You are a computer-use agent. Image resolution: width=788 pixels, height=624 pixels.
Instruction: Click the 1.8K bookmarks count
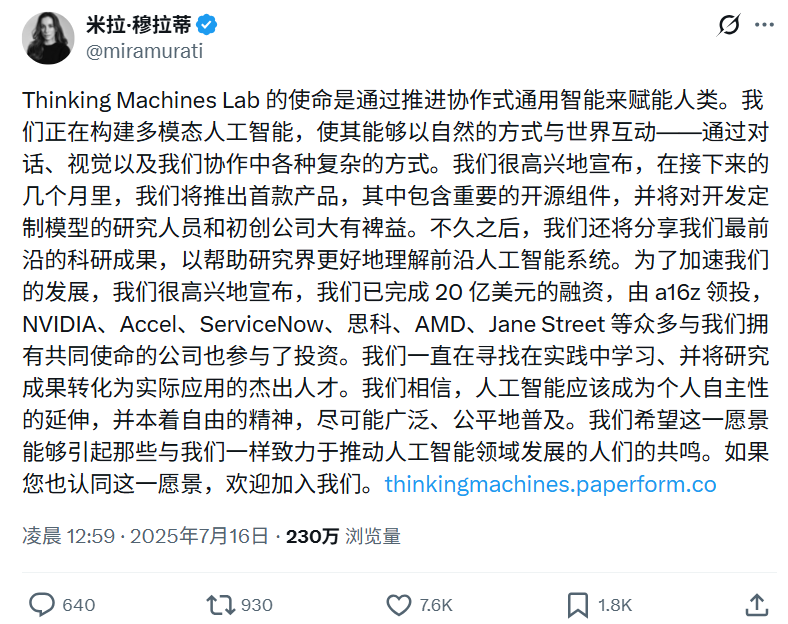pos(615,605)
